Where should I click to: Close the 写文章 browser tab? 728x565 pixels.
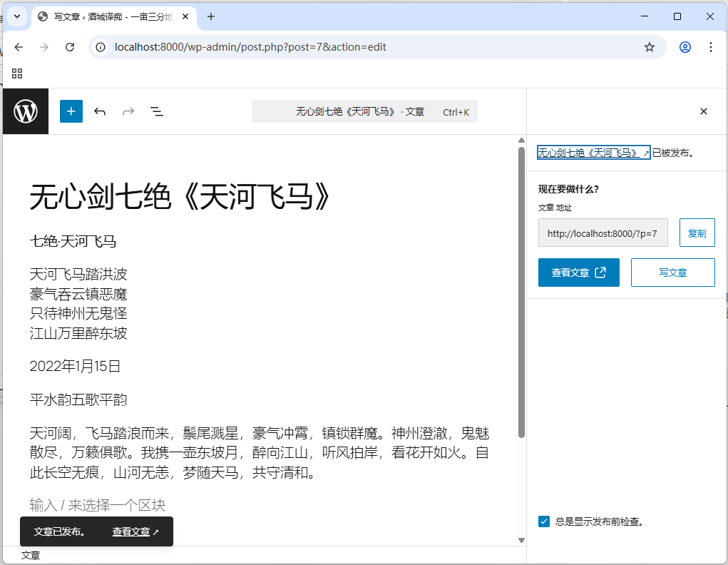(185, 16)
